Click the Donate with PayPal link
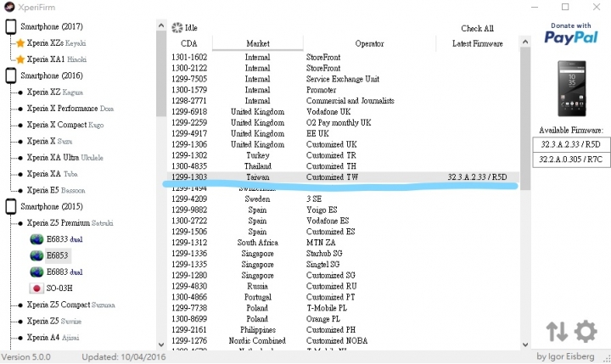The width and height of the screenshot is (611, 364). 570,34
